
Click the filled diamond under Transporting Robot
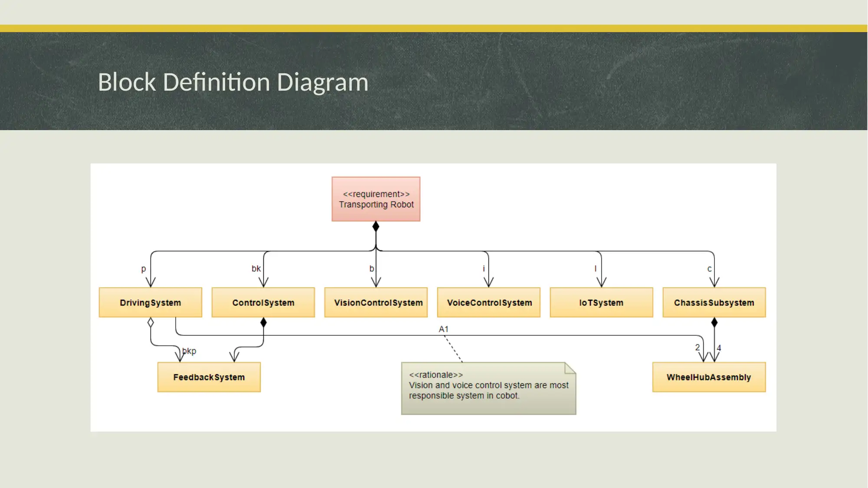tap(376, 226)
